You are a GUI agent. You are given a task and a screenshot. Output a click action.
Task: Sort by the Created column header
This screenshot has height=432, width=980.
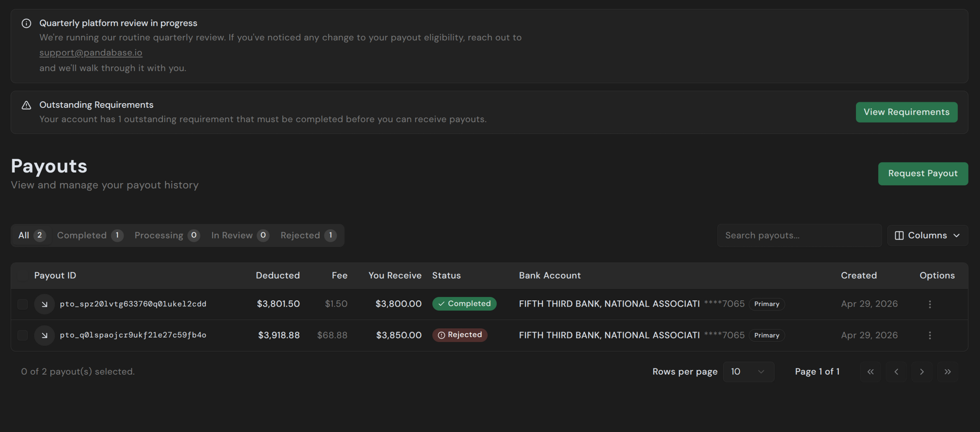(x=858, y=276)
